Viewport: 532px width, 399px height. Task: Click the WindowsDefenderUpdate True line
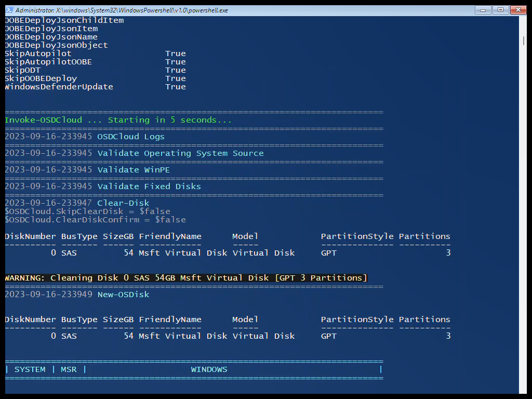pyautogui.click(x=58, y=86)
